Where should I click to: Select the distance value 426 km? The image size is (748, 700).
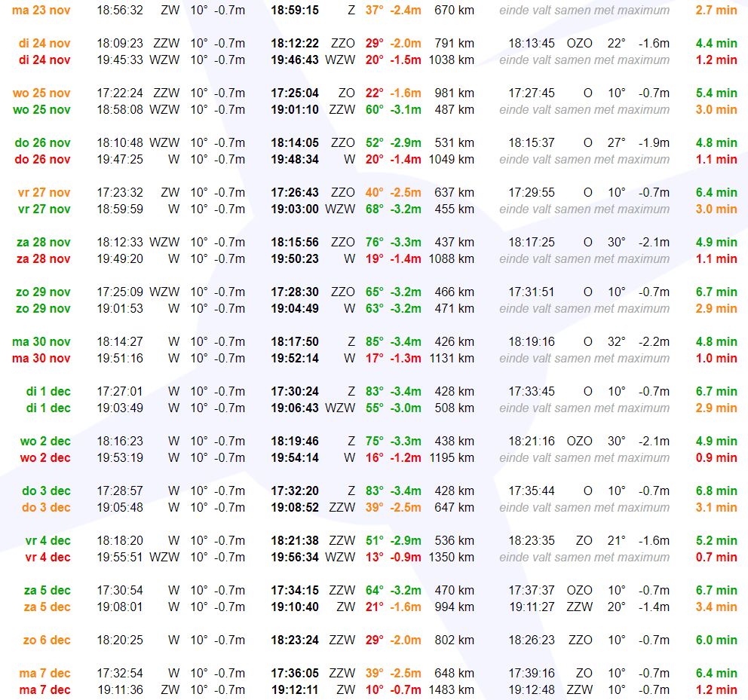454,341
